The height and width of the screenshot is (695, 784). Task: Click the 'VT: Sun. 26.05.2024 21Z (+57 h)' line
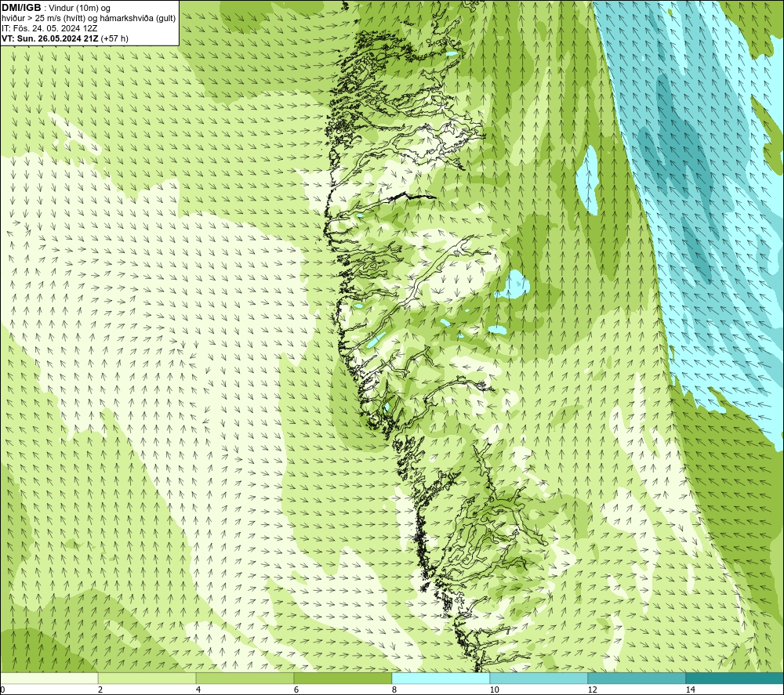coord(65,38)
